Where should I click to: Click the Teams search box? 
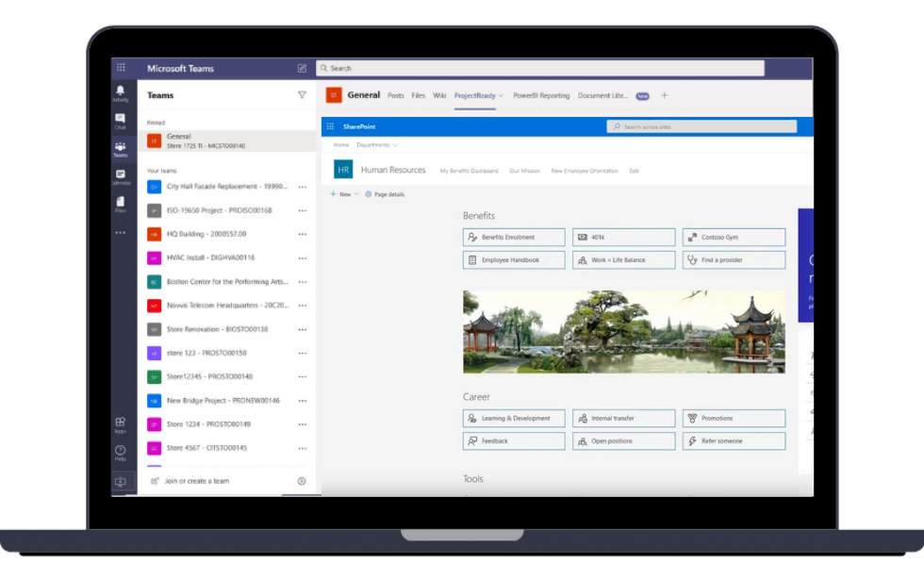pyautogui.click(x=539, y=68)
